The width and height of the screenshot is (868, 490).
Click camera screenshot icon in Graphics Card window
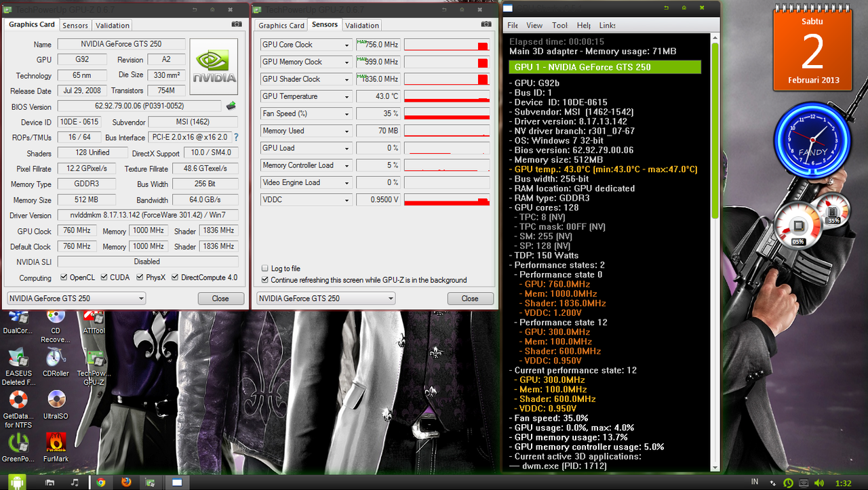click(x=236, y=24)
